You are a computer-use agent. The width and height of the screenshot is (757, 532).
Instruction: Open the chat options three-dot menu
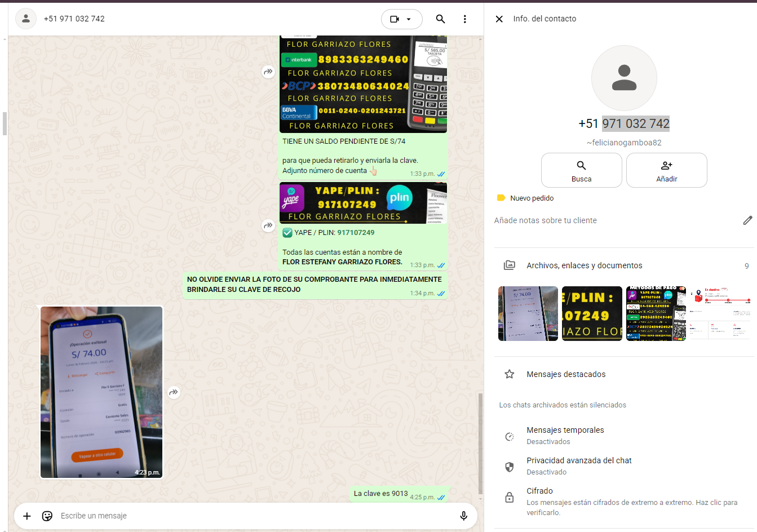464,19
